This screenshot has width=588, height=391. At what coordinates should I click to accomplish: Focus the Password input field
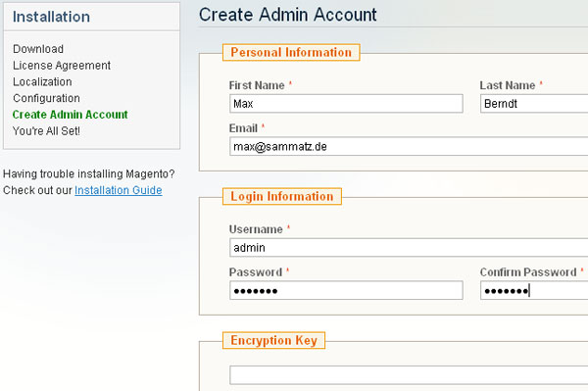(x=346, y=290)
